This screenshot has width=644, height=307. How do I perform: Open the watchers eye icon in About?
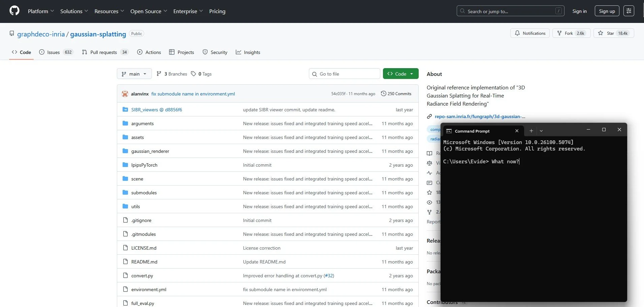pyautogui.click(x=429, y=202)
